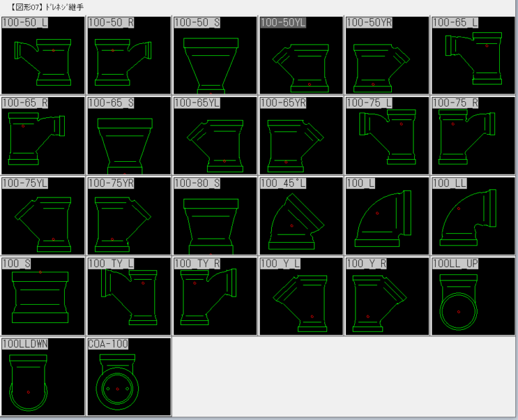Select the 100-65YL Y-branch shape
This screenshot has height=420, width=518.
pyautogui.click(x=215, y=136)
